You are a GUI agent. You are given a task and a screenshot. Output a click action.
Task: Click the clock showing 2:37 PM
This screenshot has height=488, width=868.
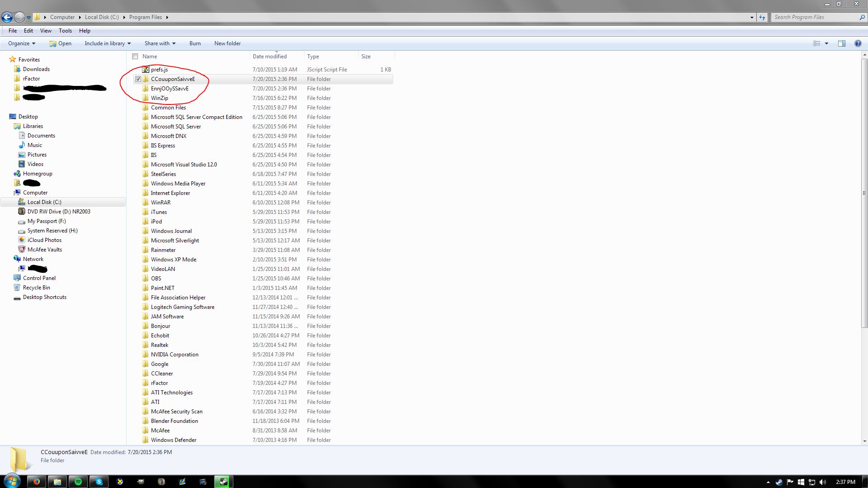[845, 482]
